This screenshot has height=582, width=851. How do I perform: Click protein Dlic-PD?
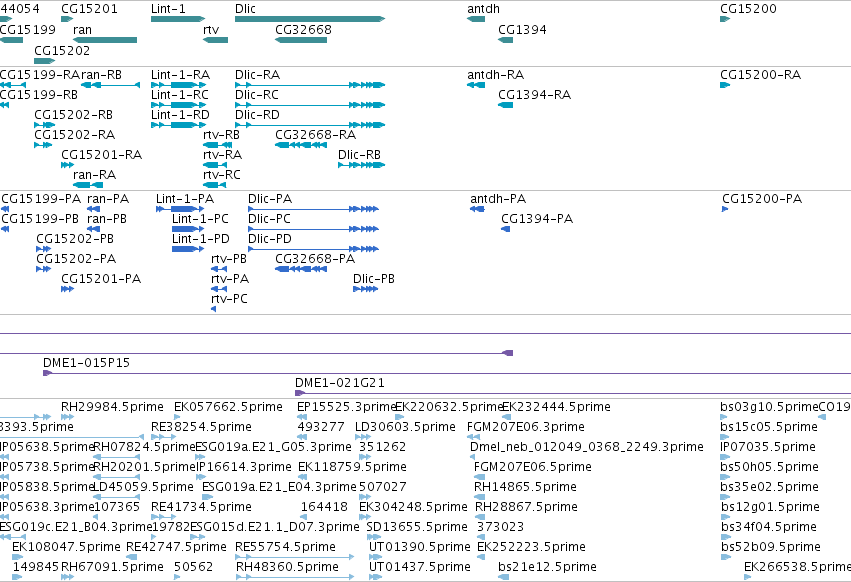click(313, 249)
